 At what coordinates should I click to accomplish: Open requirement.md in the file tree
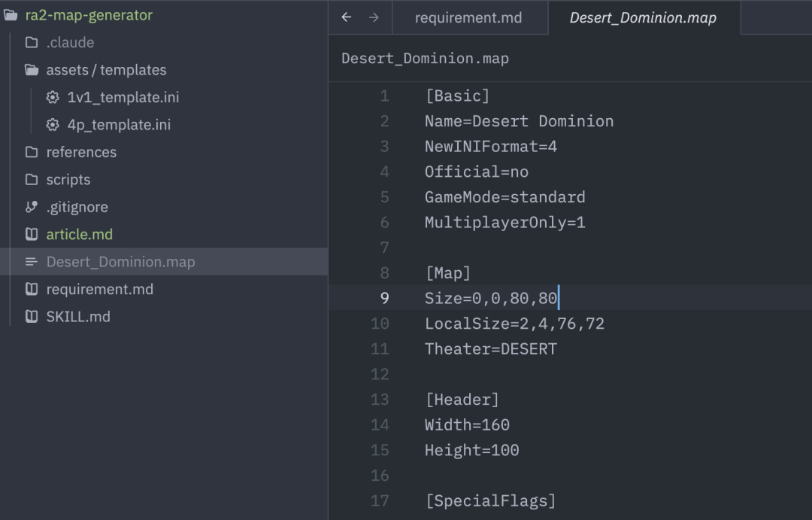point(99,289)
